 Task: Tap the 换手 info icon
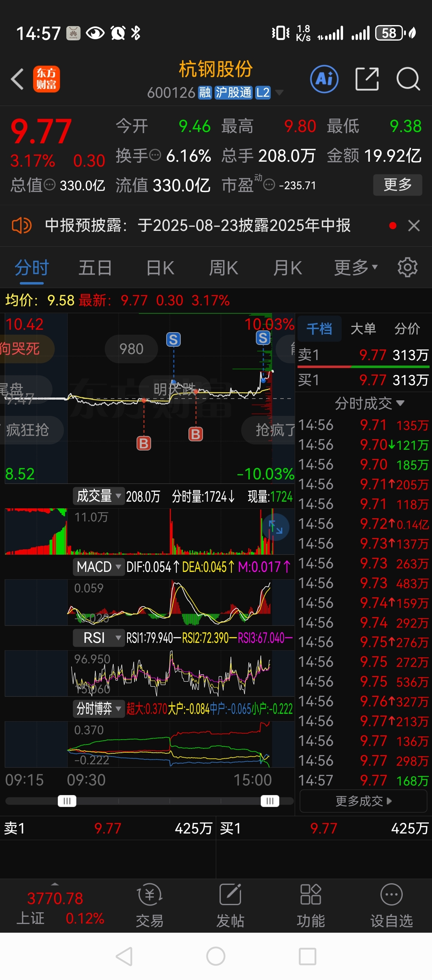coord(155,155)
